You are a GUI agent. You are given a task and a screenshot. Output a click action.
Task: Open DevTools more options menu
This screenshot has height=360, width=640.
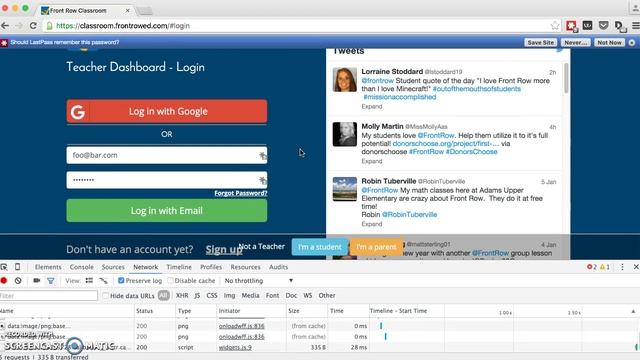tap(622, 267)
